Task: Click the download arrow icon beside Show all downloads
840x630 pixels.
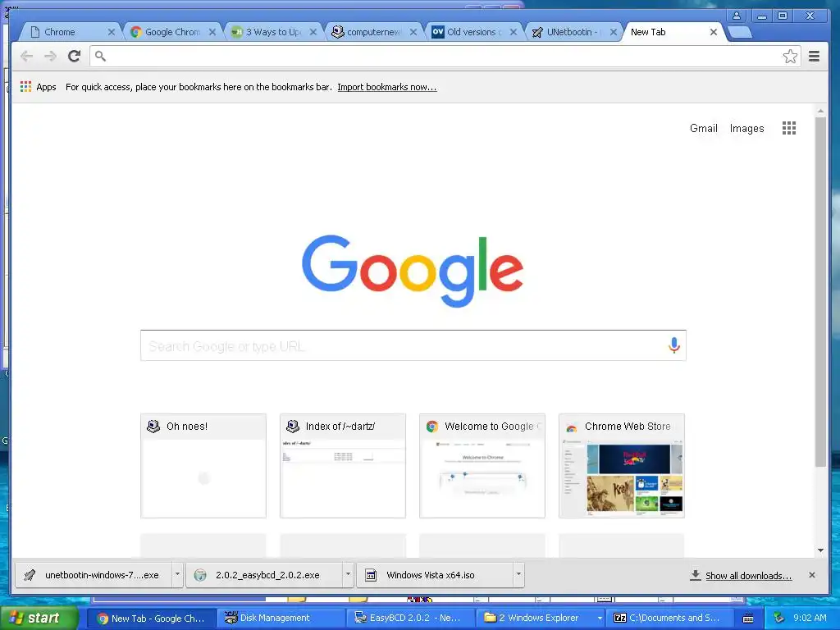Action: tap(695, 575)
